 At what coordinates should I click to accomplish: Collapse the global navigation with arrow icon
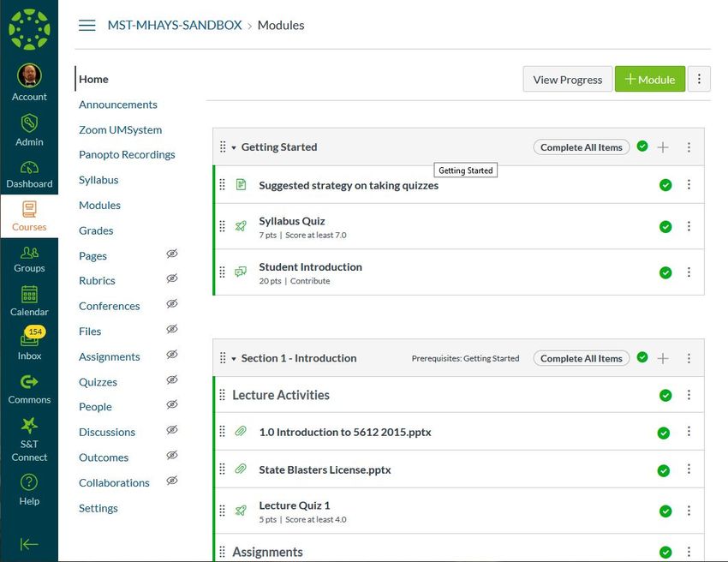(29, 544)
